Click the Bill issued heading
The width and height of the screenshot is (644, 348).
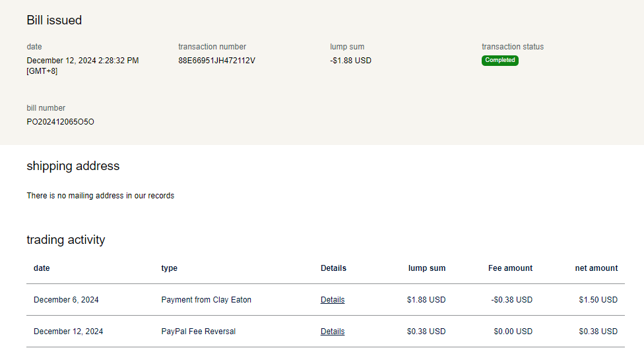click(x=54, y=20)
